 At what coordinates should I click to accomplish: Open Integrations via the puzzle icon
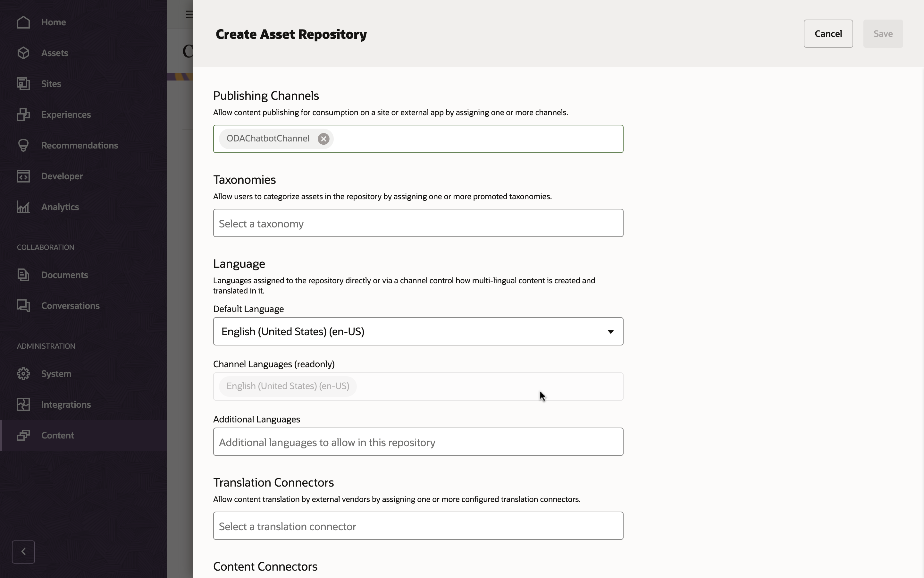23,404
